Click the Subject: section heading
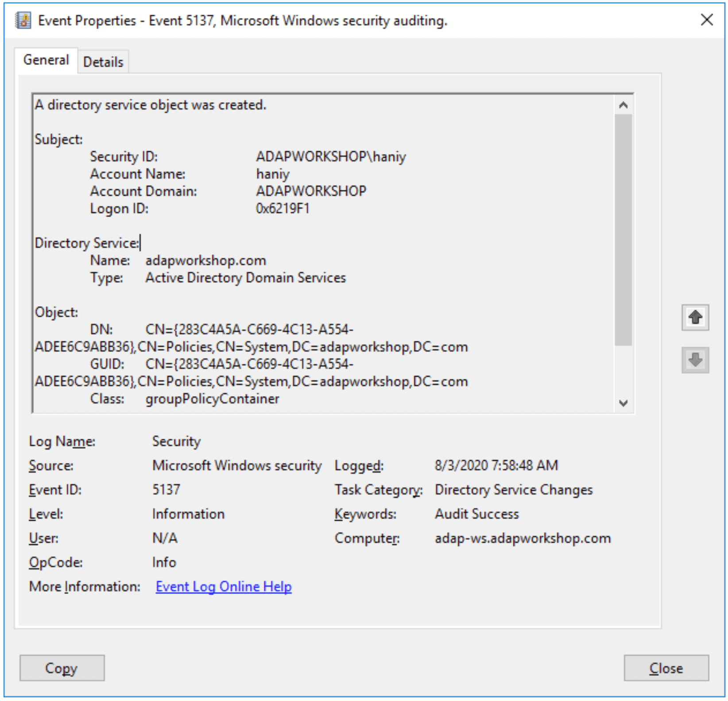The width and height of the screenshot is (728, 701). coord(59,139)
